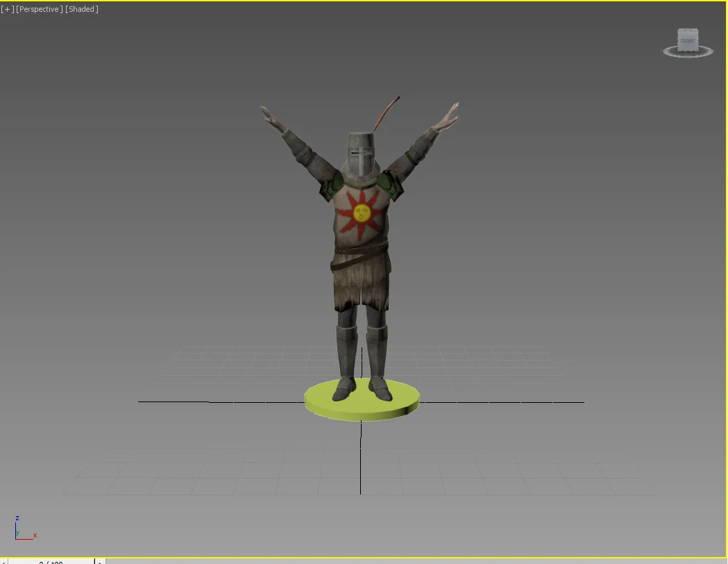Click the time slider previous frame arrow
The width and height of the screenshot is (728, 564).
(x=3, y=561)
